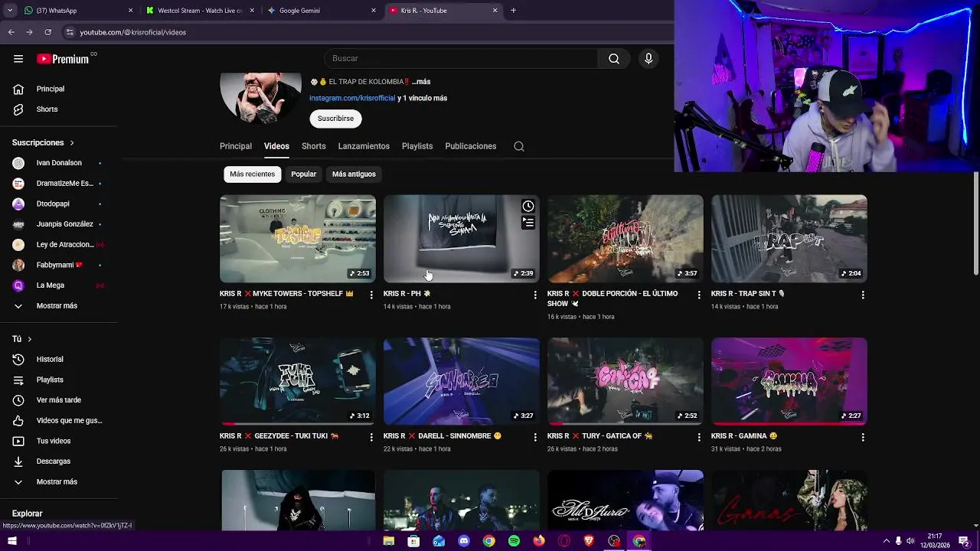Switch to the Shorts channel tab
The image size is (980, 551).
click(313, 146)
